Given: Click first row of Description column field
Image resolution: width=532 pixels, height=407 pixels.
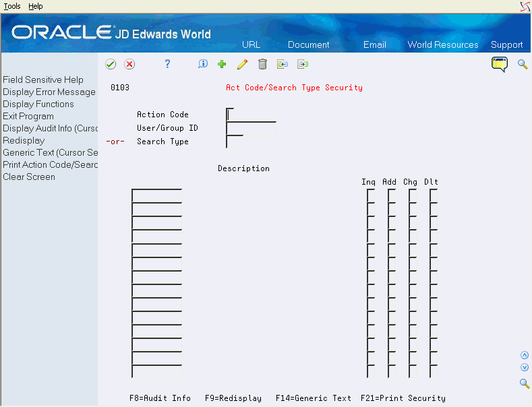Looking at the screenshot, I should tap(156, 195).
